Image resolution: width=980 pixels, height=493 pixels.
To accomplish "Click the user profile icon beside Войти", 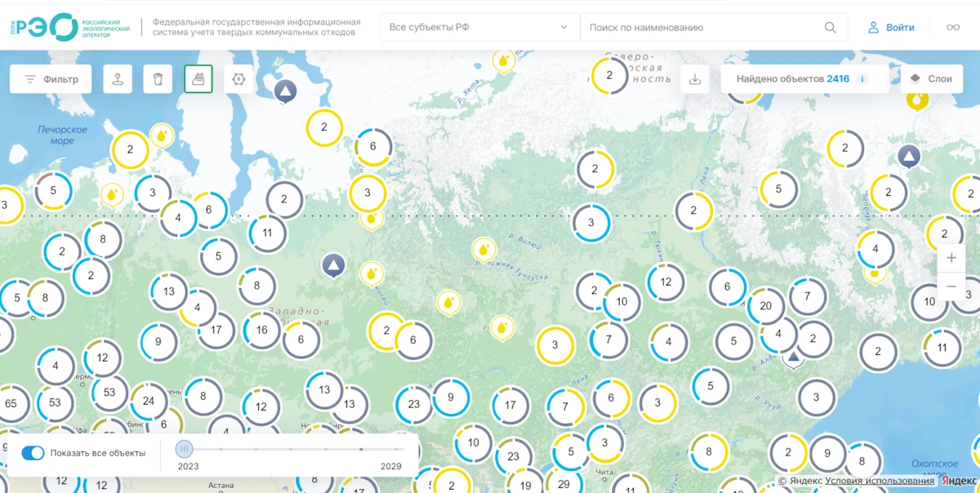I will pyautogui.click(x=873, y=28).
